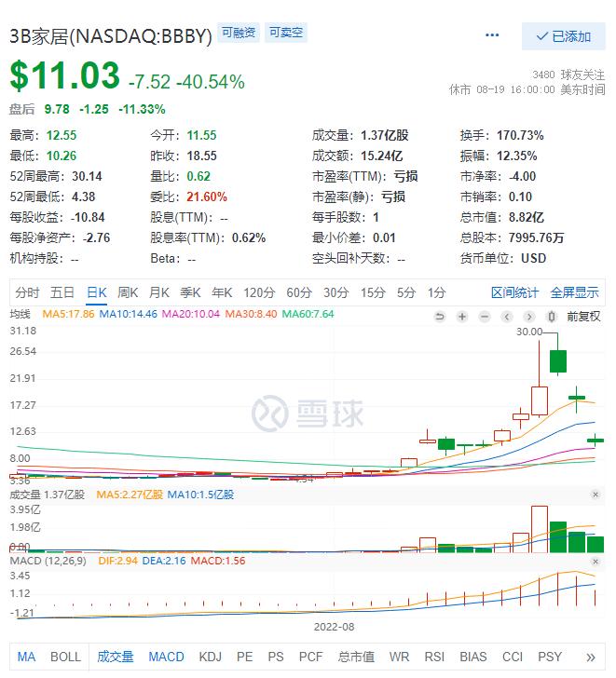The height and width of the screenshot is (678, 616).
Task: Select the 15分 chart tab
Action: coord(373,292)
